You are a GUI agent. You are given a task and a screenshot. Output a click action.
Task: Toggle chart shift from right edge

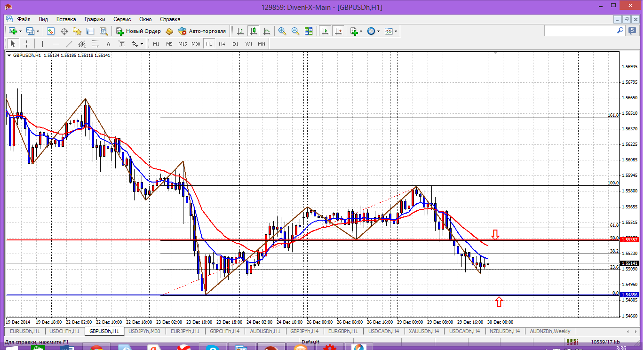[338, 31]
